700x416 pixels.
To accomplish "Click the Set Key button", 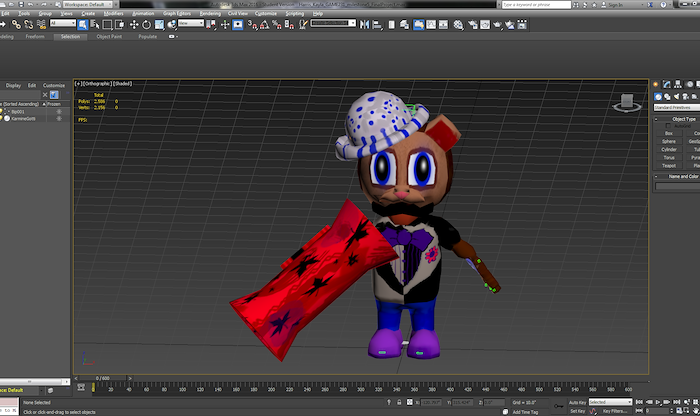I will pos(577,411).
